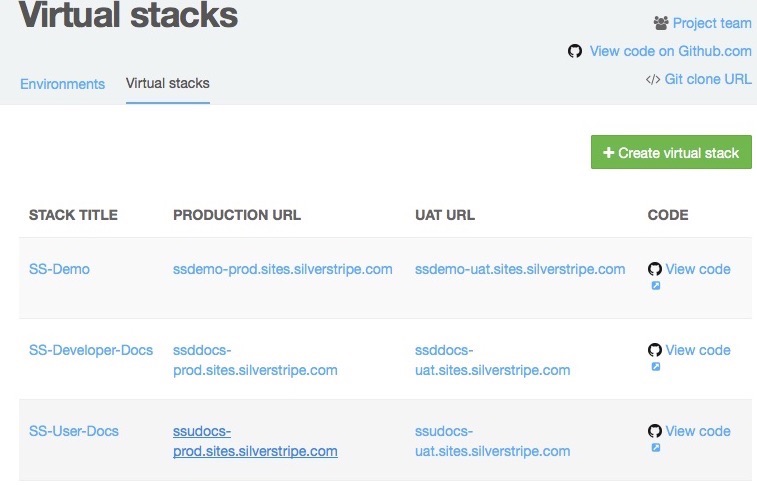Click View code for SS-User-Docs
Viewport: 757px width, 486px height.
[698, 431]
